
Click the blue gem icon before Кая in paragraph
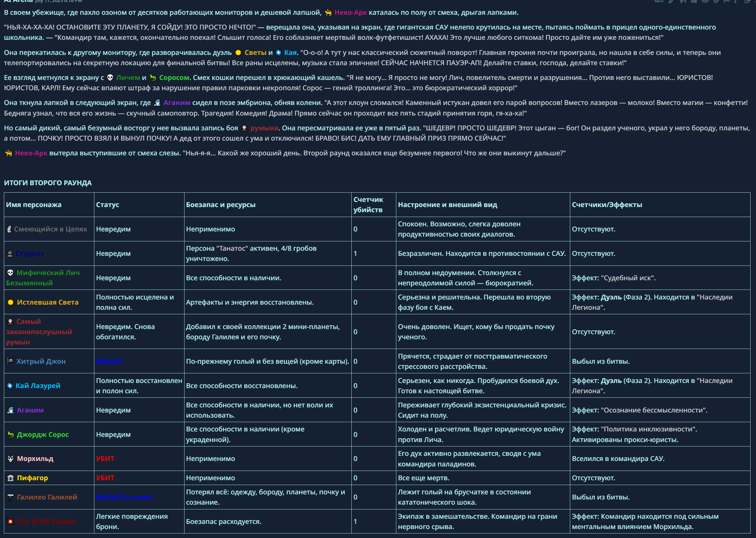[279, 52]
